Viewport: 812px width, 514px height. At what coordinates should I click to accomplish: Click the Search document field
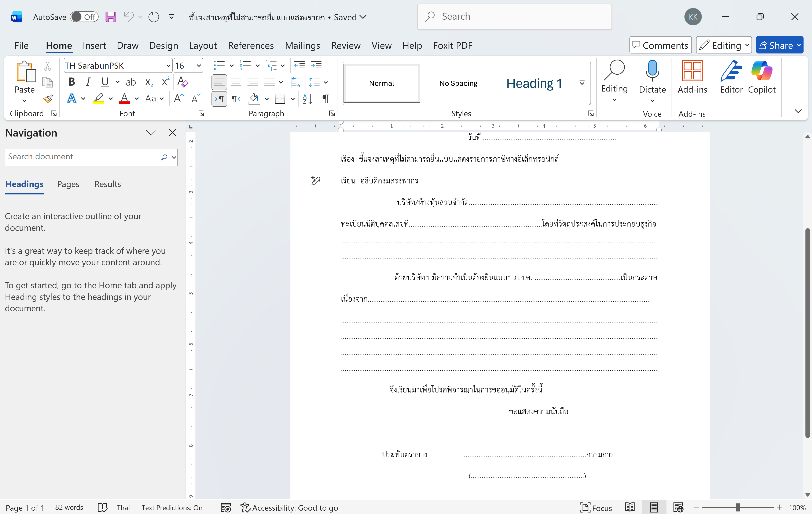pyautogui.click(x=83, y=157)
